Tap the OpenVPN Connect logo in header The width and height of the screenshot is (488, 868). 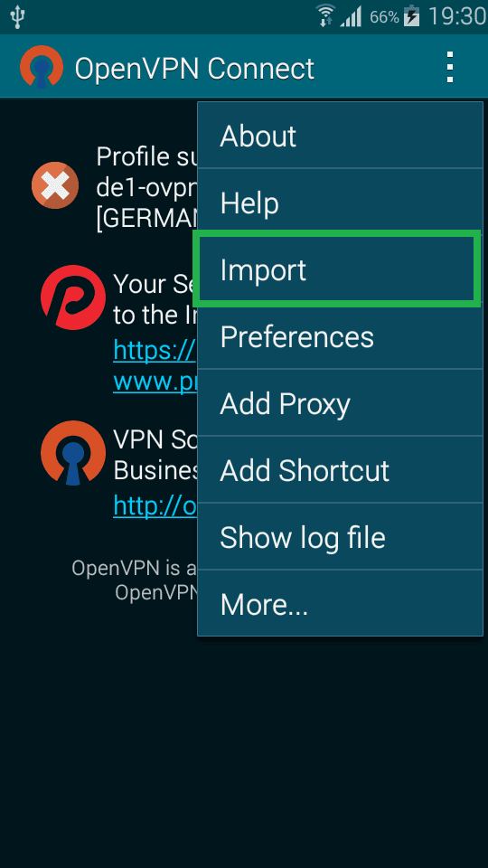pyautogui.click(x=42, y=68)
